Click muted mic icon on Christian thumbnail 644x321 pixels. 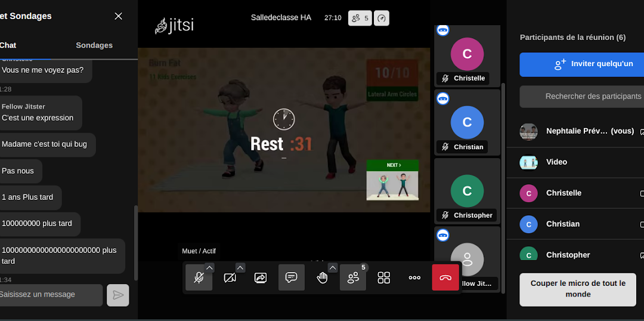pos(445,147)
